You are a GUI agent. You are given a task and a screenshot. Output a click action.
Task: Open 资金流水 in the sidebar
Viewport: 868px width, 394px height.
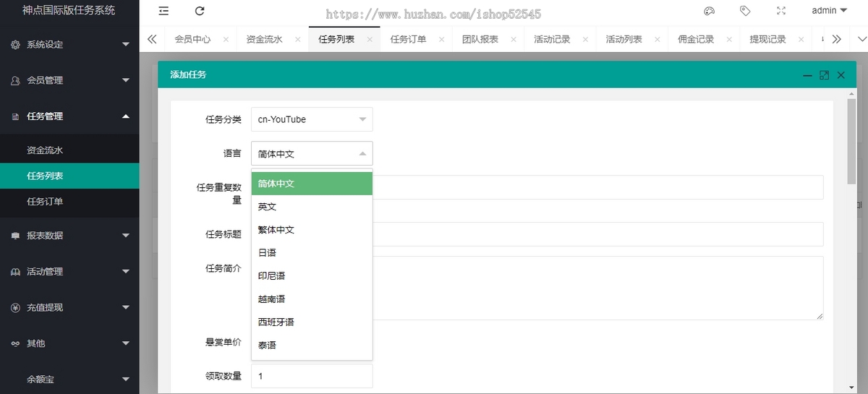coord(69,150)
